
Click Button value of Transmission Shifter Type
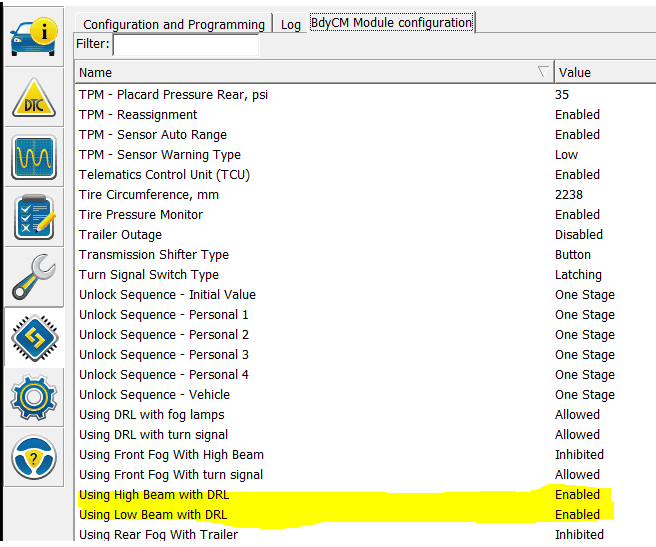coord(573,255)
